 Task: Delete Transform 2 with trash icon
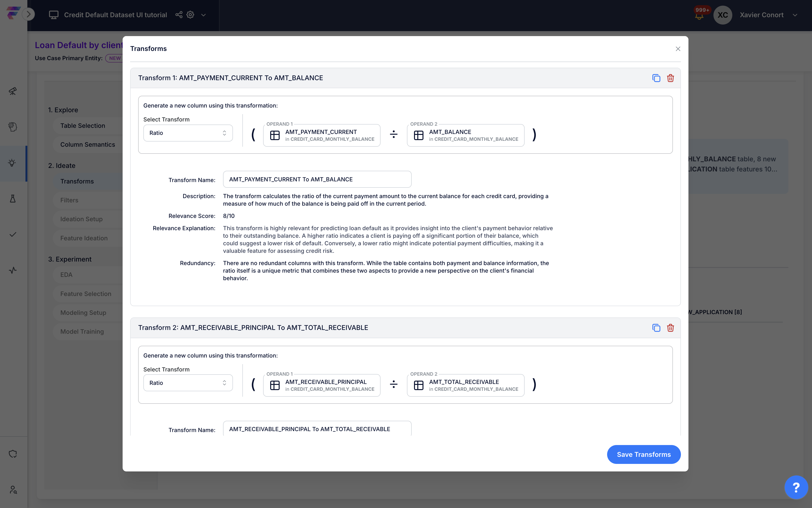coord(670,328)
